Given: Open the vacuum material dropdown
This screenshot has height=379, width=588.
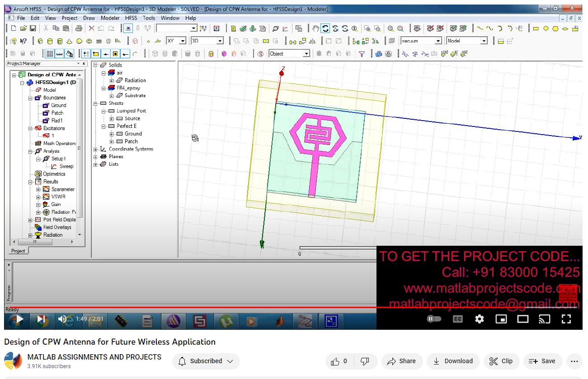Looking at the screenshot, I should (x=437, y=41).
